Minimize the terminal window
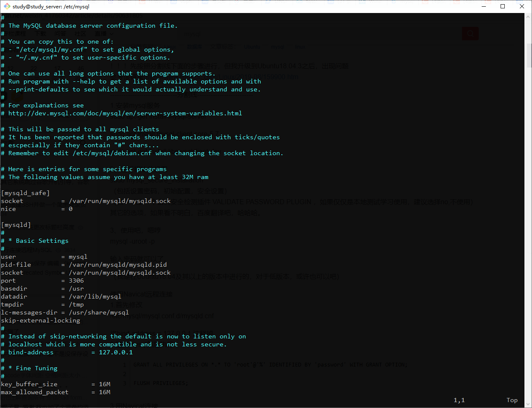 [x=483, y=6]
